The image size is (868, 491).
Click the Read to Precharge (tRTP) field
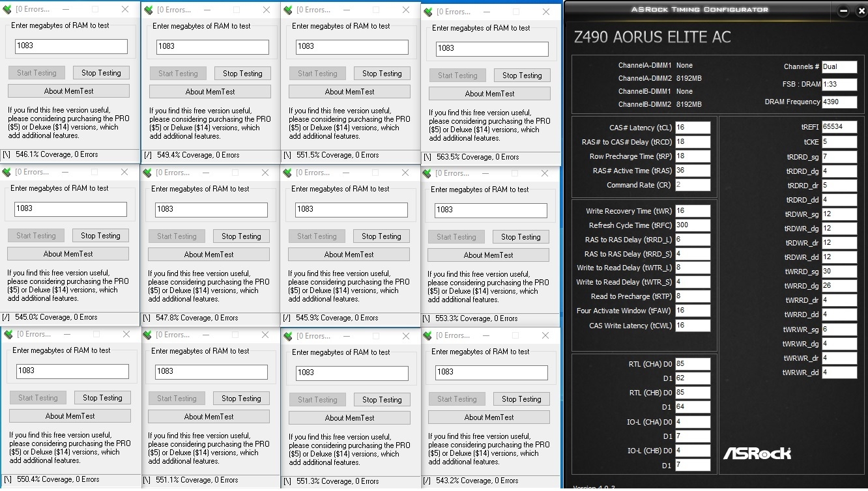click(x=693, y=296)
